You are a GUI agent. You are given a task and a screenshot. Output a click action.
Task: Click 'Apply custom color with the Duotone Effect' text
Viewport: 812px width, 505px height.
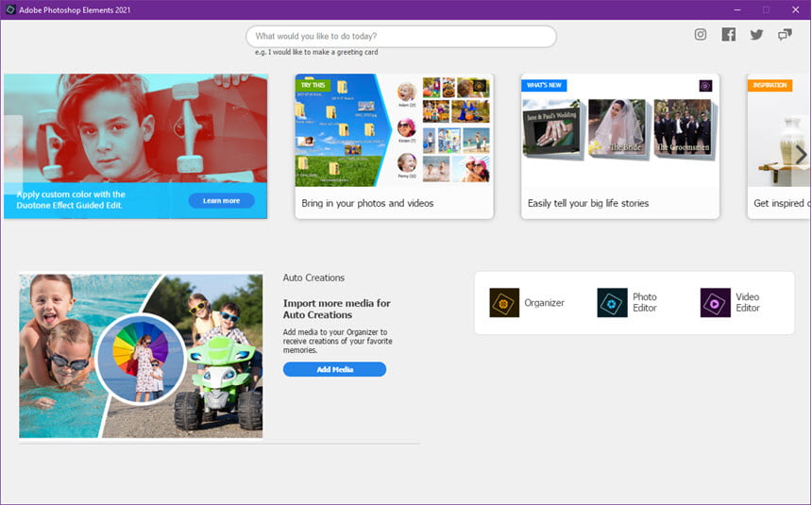point(71,200)
